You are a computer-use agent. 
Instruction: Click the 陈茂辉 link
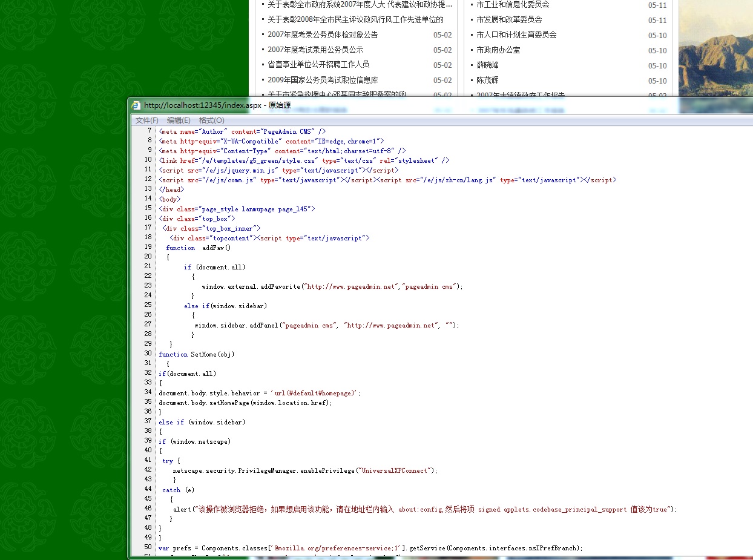(487, 81)
